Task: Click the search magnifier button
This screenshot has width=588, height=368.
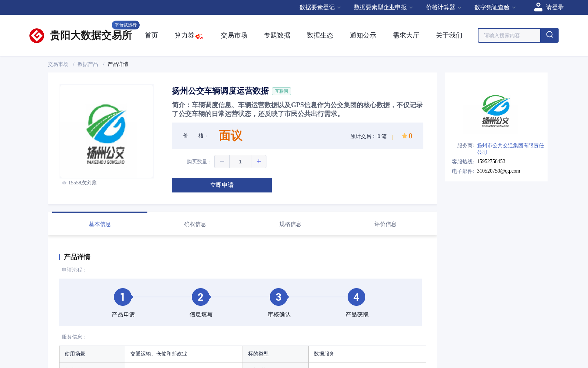Action: (549, 35)
